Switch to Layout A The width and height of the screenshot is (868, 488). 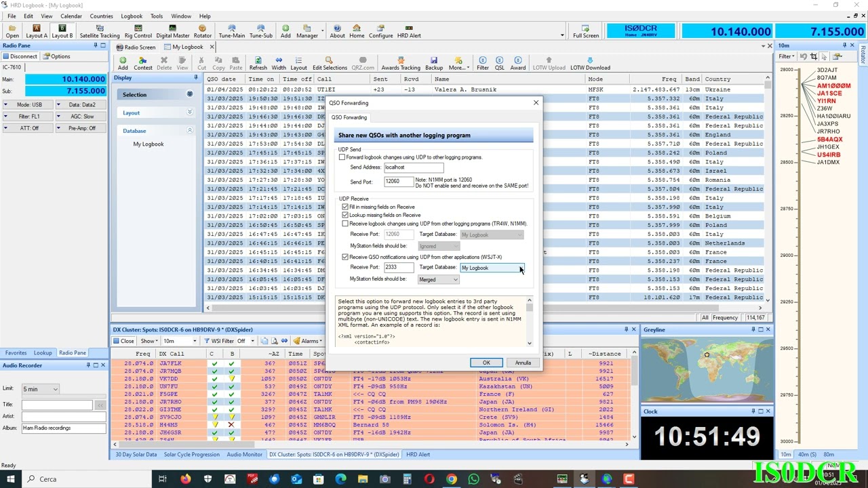[x=37, y=31]
